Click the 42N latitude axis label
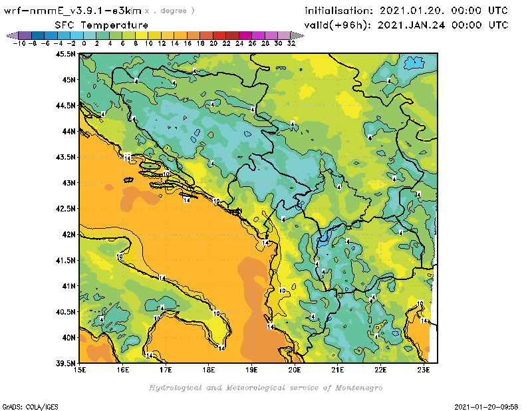Viewport: 532px width, 411px height. (69, 235)
